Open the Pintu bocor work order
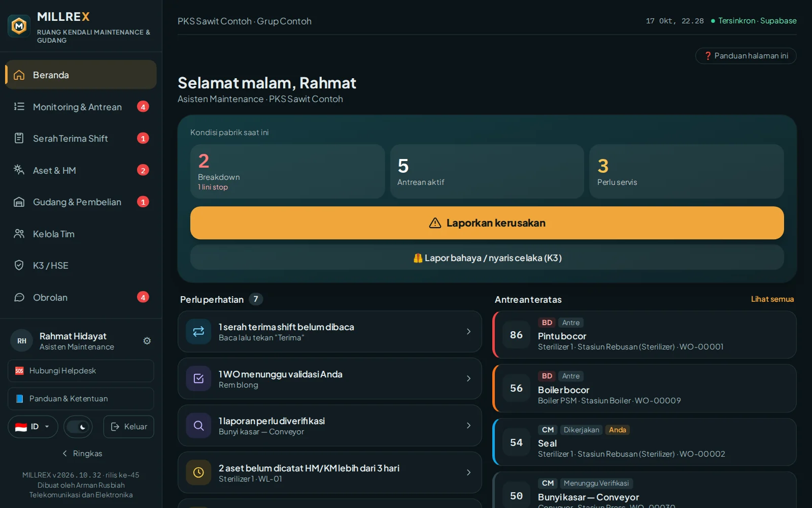Image resolution: width=812 pixels, height=508 pixels. (x=645, y=335)
